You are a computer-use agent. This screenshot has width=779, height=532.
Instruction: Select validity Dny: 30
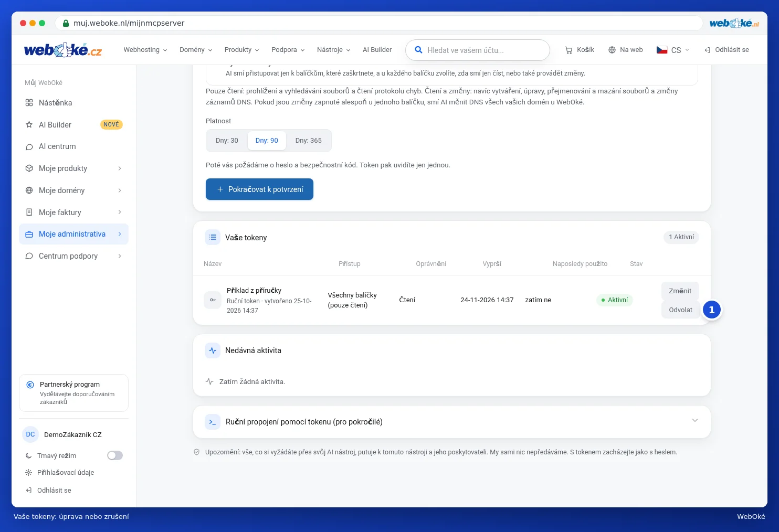(x=227, y=141)
